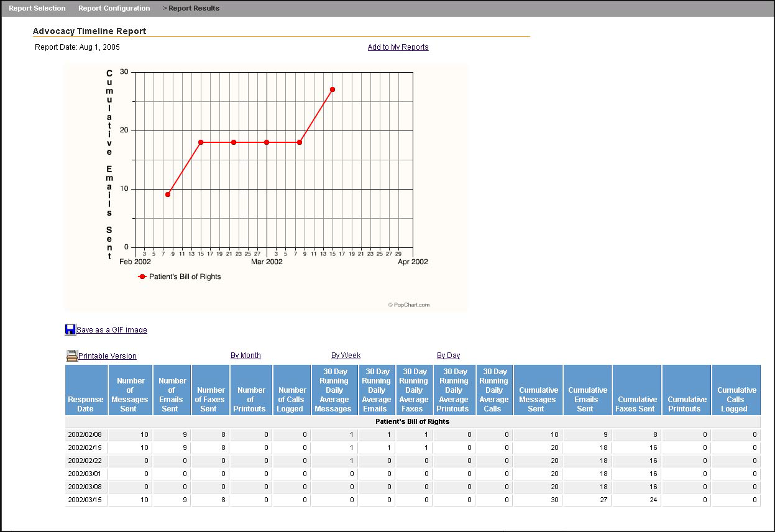Click the Cumulative Messages Sent column header
Screen dimensions: 775x532
[x=538, y=390]
